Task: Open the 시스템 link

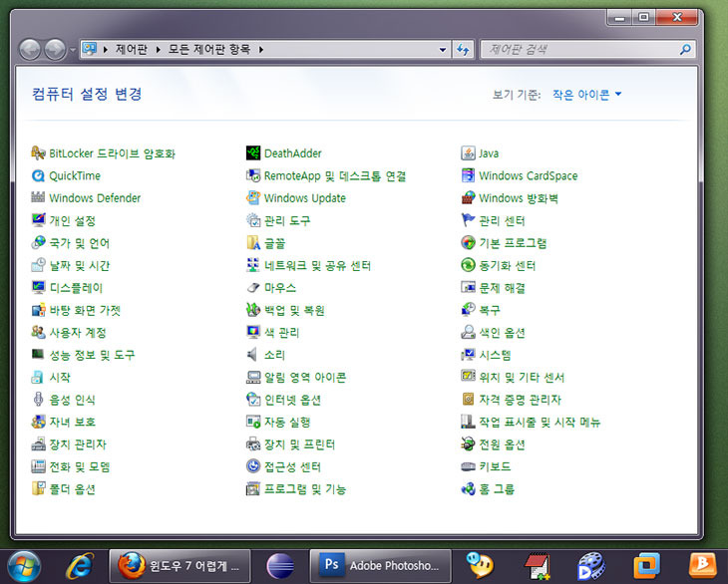Action: pyautogui.click(x=495, y=355)
